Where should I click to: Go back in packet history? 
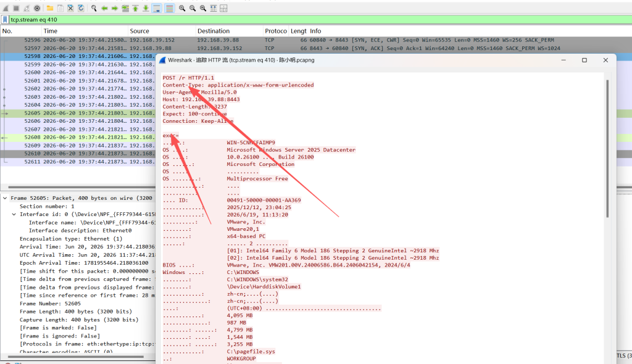tap(104, 8)
